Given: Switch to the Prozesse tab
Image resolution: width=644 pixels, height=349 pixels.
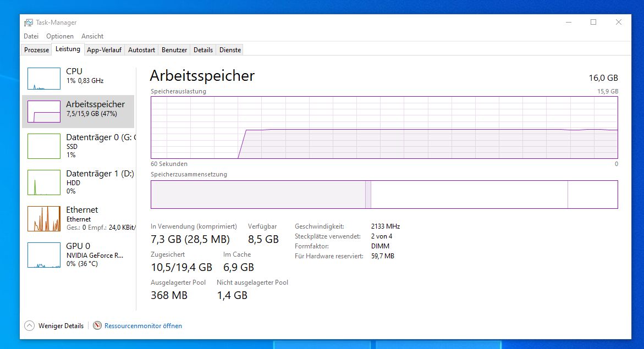Looking at the screenshot, I should coord(36,50).
